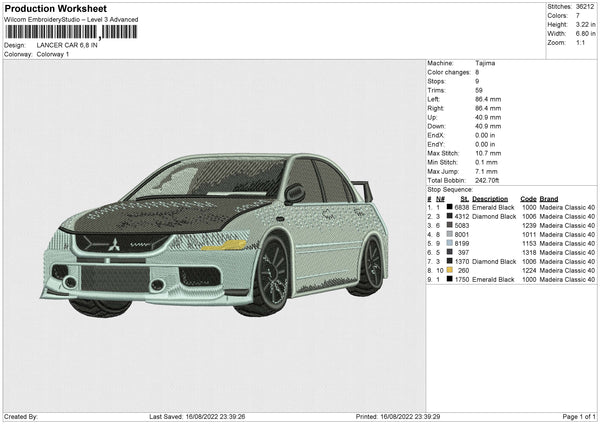600x424 pixels.
Task: Click 'Diamond Black' description in stop 2
Action: [494, 217]
